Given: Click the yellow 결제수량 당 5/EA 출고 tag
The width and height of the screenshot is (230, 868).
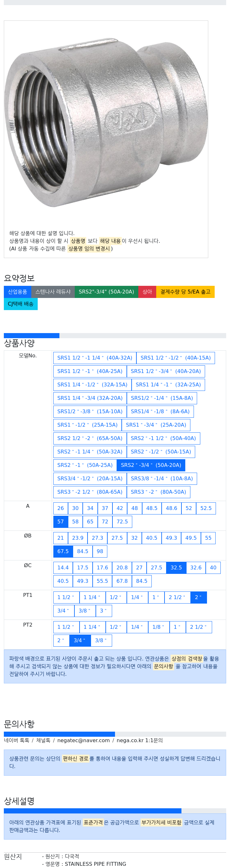Looking at the screenshot, I should point(185,292).
